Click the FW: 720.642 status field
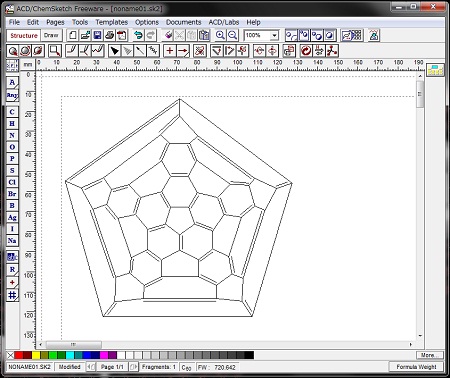450x378 pixels. pos(217,367)
